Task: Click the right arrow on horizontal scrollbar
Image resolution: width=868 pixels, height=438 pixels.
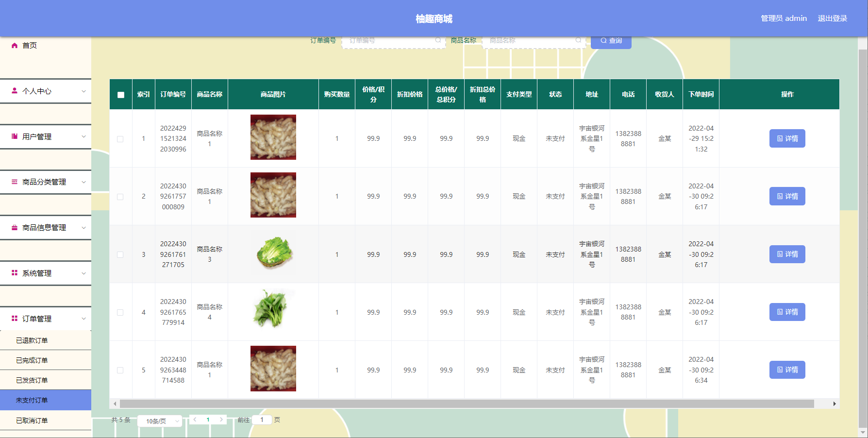Action: tap(834, 404)
